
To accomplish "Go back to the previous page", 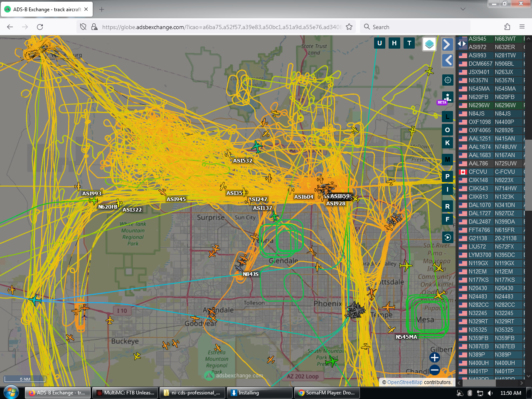I will tap(10, 27).
